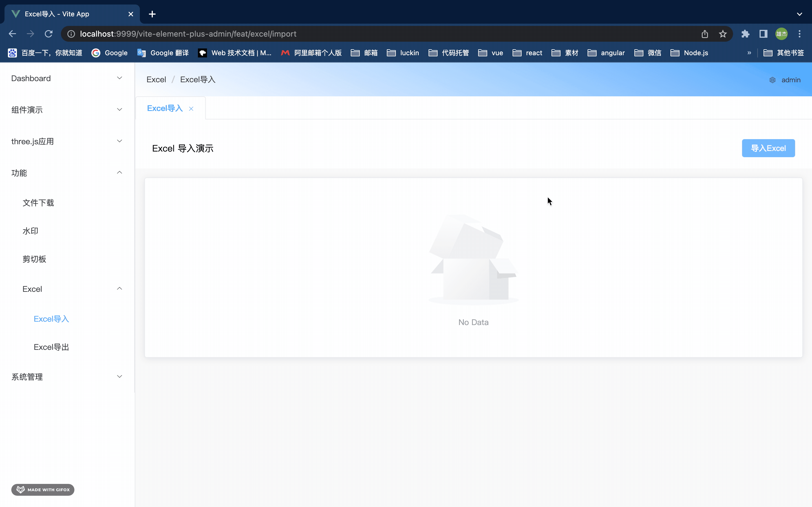Toggle the browser side panel icon
The height and width of the screenshot is (507, 812).
pos(763,34)
